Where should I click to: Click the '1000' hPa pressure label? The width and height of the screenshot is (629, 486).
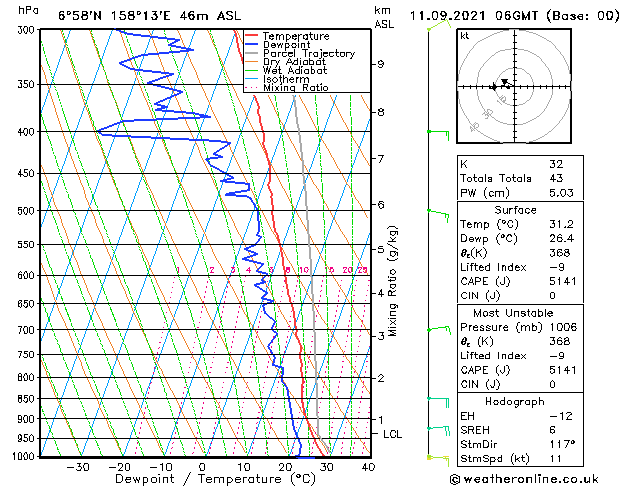click(x=26, y=456)
